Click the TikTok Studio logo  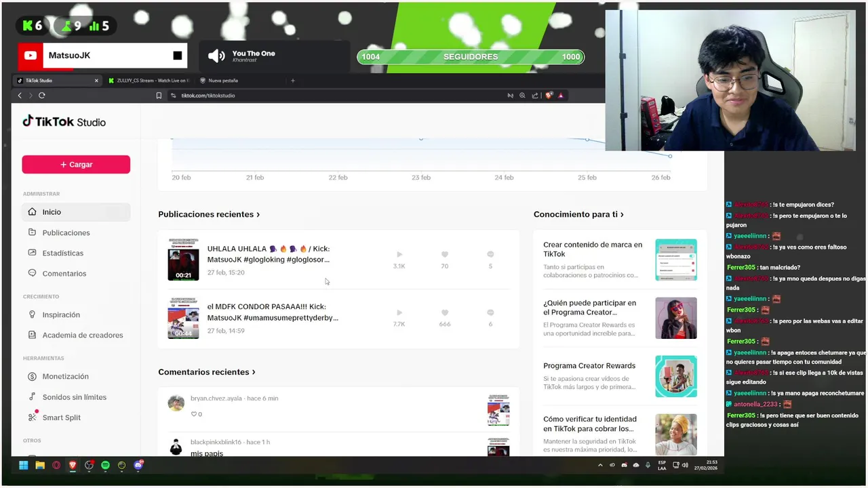pos(64,122)
